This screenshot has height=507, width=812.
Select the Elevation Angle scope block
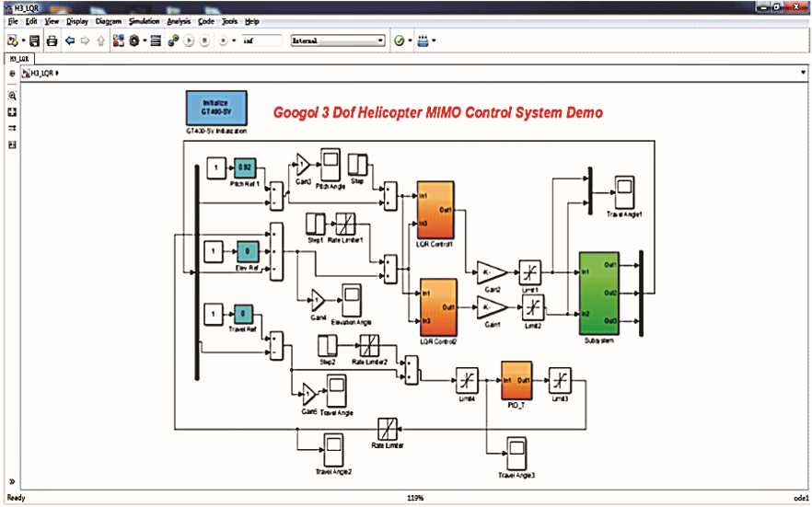[352, 301]
